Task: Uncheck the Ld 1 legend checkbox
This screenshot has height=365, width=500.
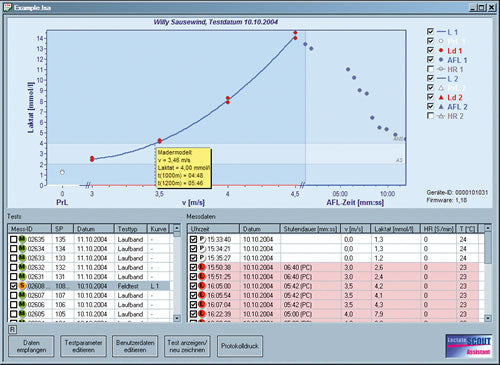Action: [430, 50]
